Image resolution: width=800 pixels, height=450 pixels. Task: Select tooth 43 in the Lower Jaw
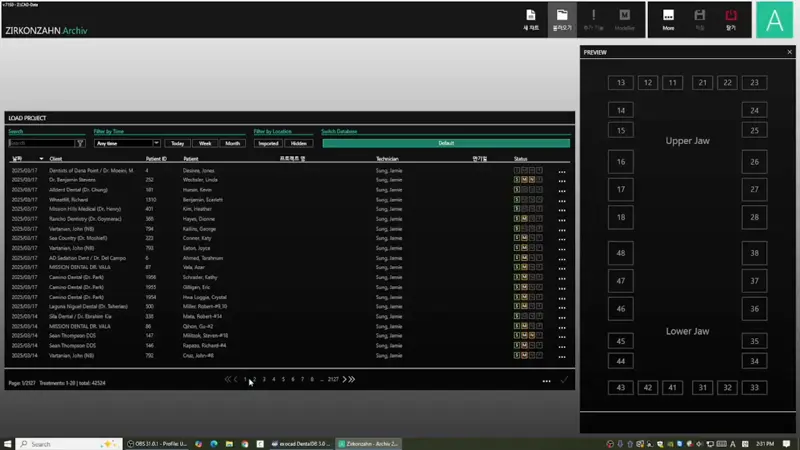pyautogui.click(x=620, y=388)
